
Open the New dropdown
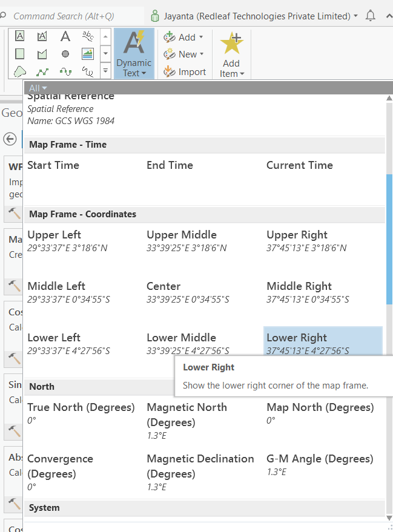pyautogui.click(x=183, y=54)
